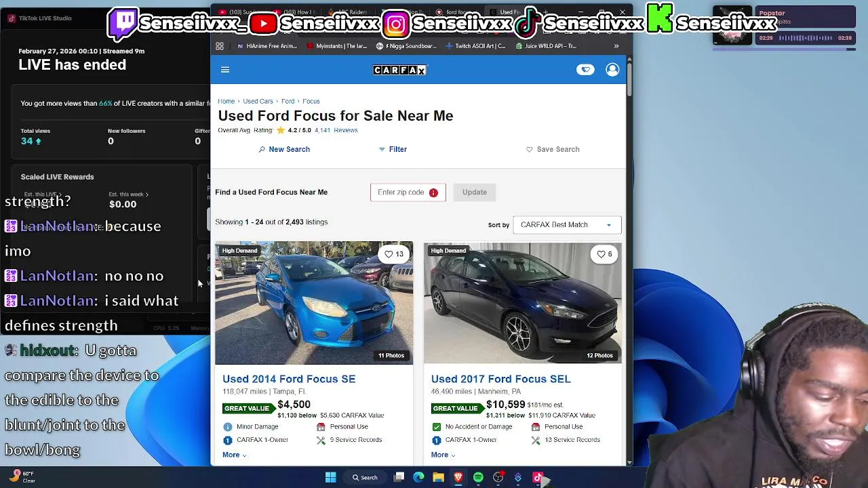The width and height of the screenshot is (868, 488).
Task: Open Used 2014 Ford Focus SE listing title
Action: (x=289, y=379)
